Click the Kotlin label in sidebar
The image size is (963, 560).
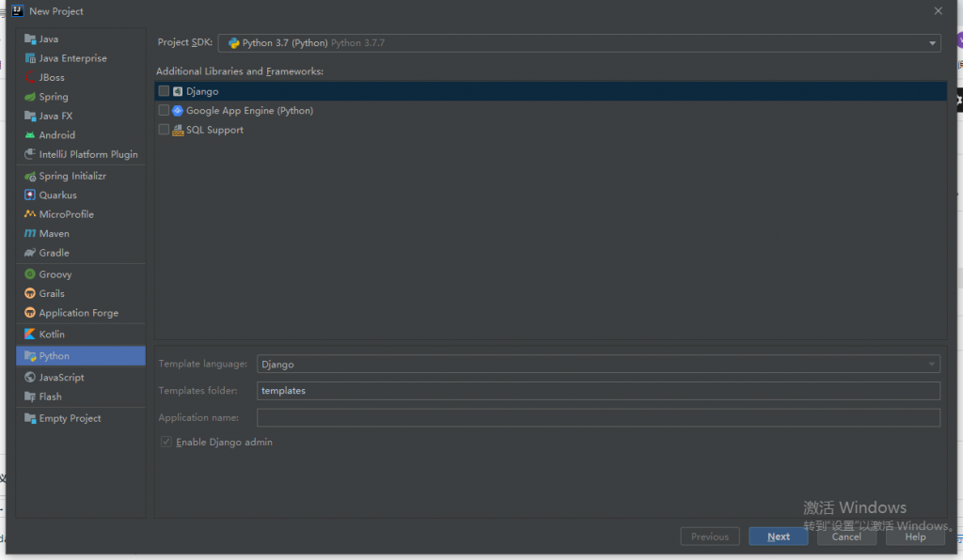[52, 334]
